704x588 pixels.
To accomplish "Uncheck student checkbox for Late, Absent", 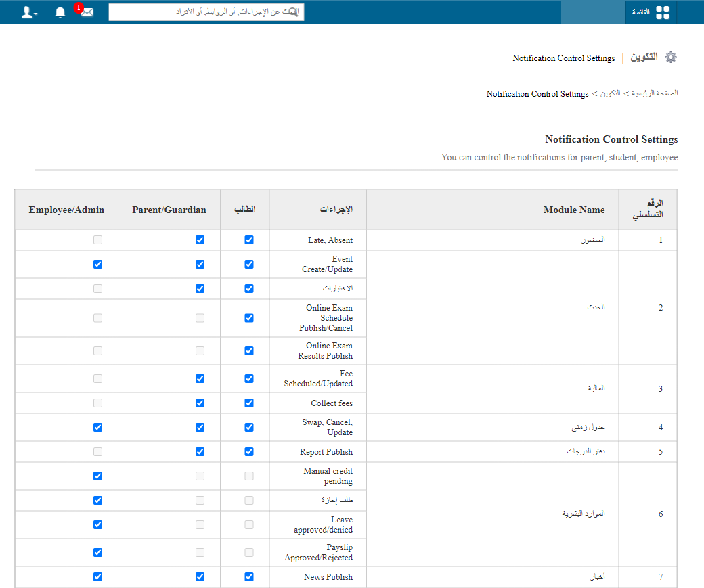I will (248, 240).
